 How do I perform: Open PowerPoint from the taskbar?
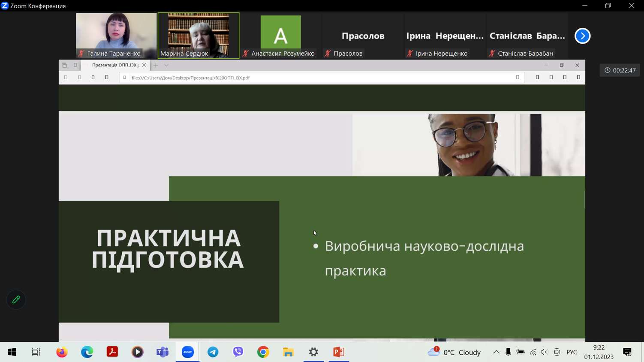click(x=339, y=352)
